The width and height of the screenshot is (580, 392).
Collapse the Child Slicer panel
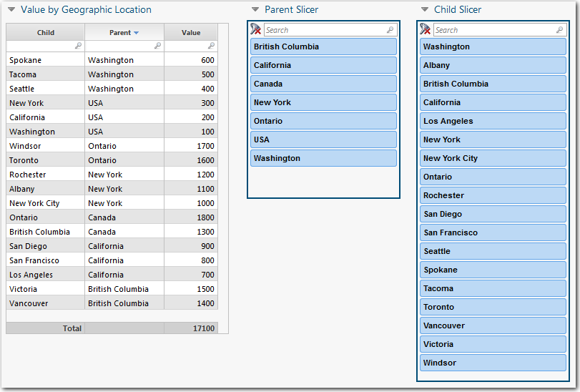coord(425,10)
